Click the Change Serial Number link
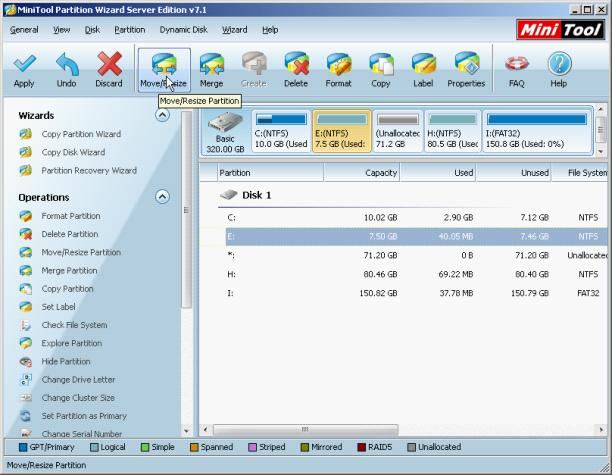 tap(82, 433)
